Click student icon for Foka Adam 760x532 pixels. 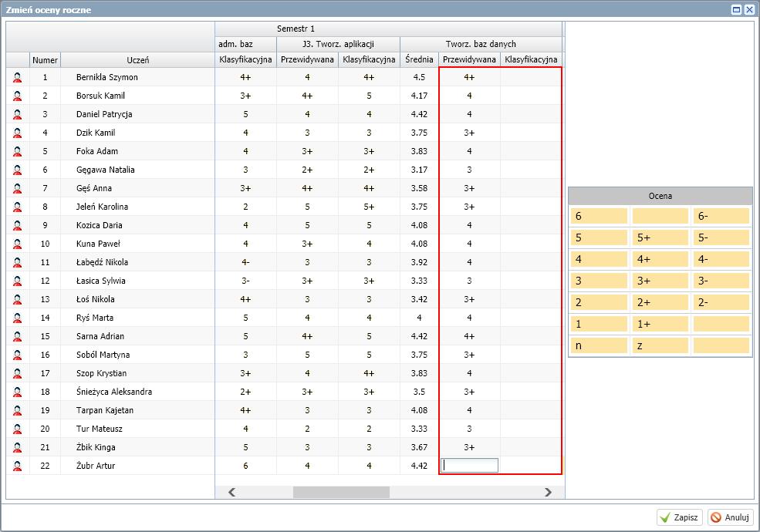(18, 151)
